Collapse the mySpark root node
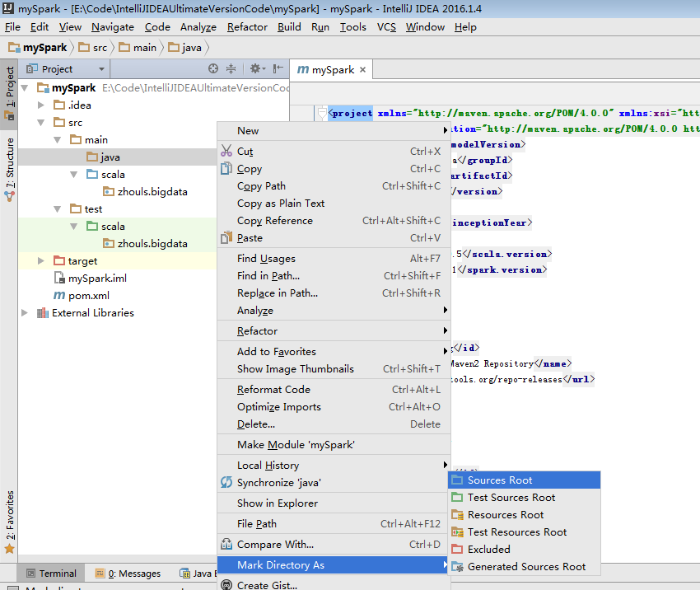 coord(25,88)
